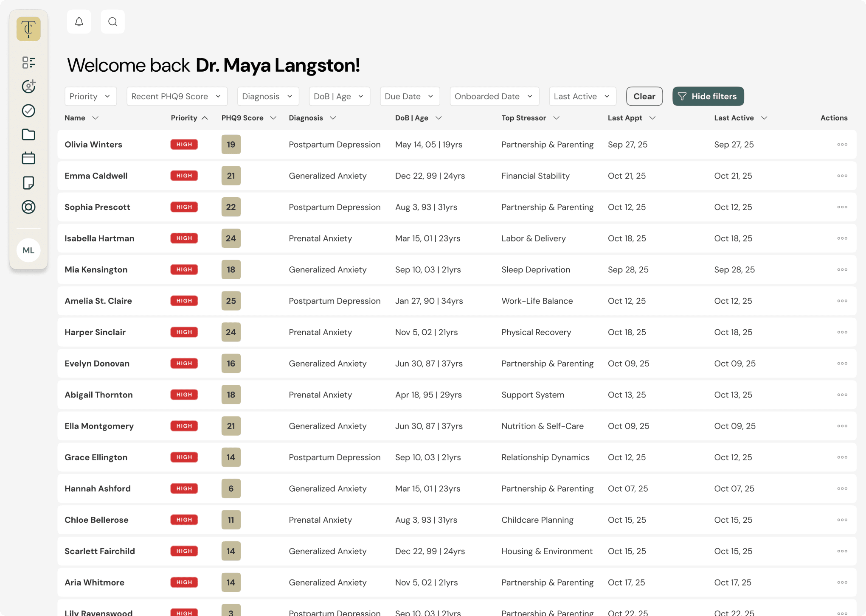Click the search magnifier icon
Viewport: 866px width, 616px height.
pos(112,22)
